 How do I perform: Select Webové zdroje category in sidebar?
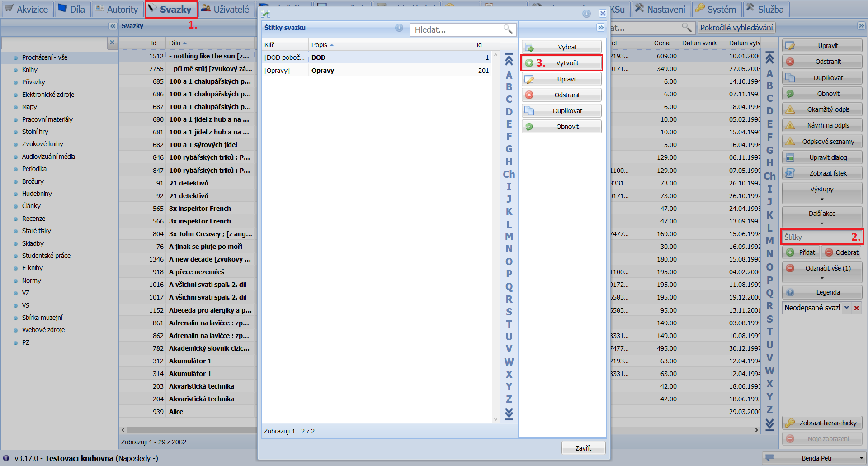(43, 330)
